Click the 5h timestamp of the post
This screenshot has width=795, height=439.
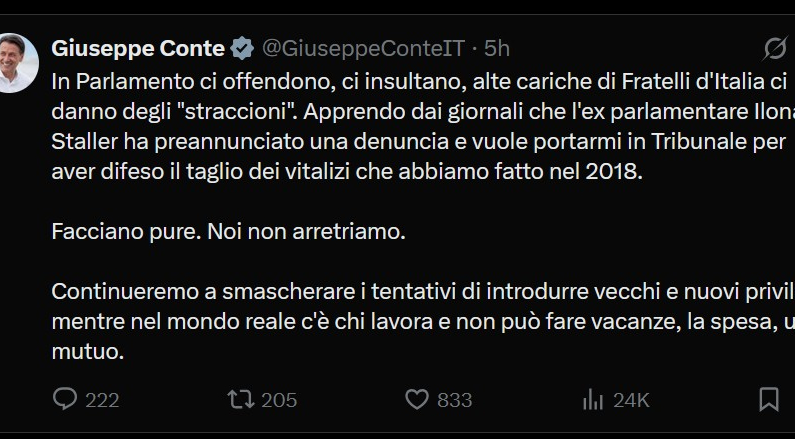497,48
